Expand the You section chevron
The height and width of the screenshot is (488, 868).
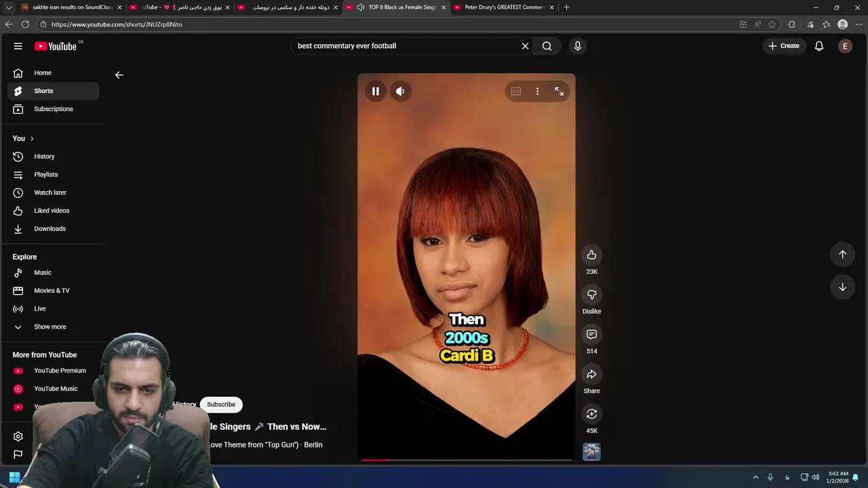click(x=32, y=138)
